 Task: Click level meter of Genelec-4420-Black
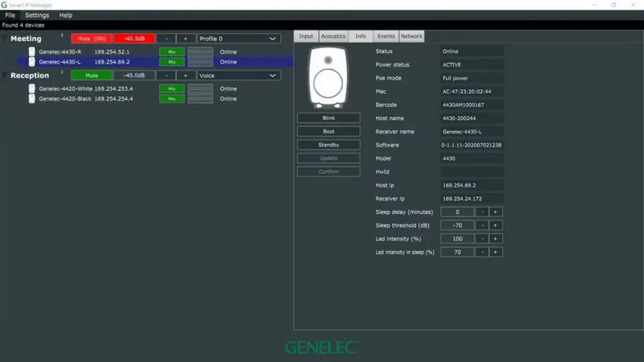coord(200,99)
